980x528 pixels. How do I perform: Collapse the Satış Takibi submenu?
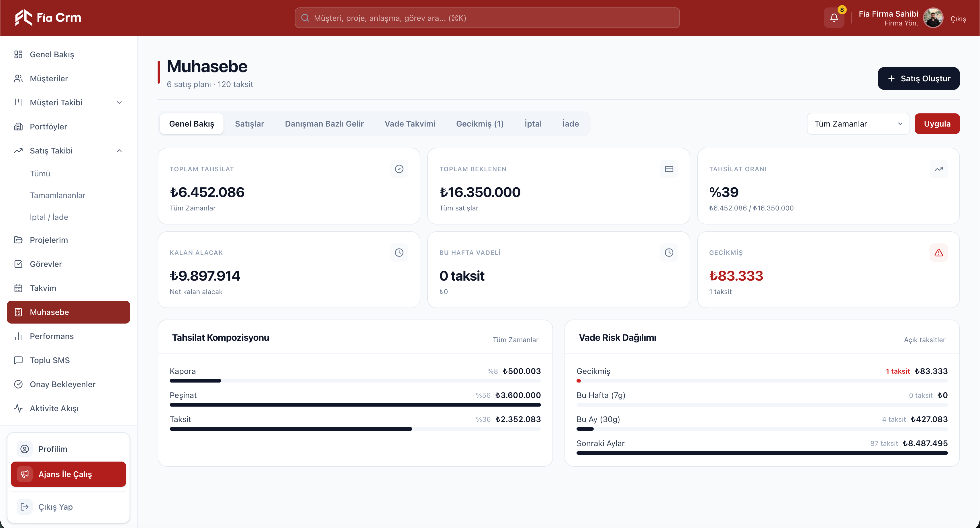(119, 151)
